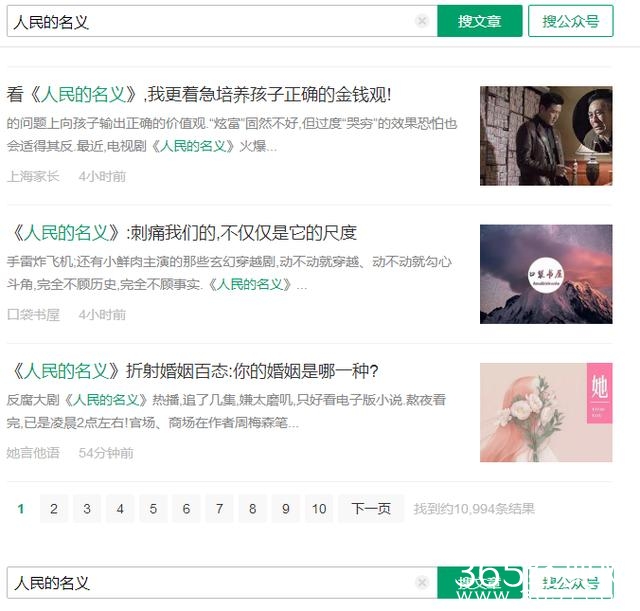Go to results page 5
The image size is (640, 611).
click(x=153, y=509)
